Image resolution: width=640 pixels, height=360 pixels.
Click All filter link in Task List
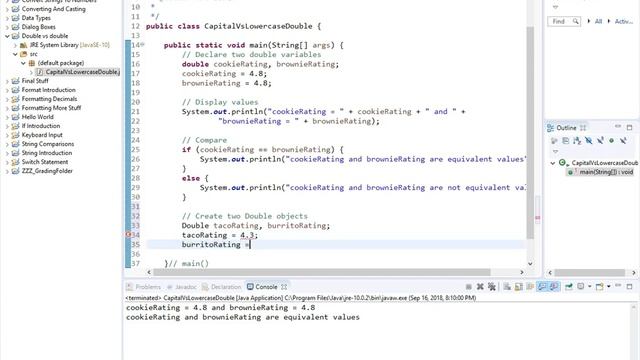pos(598,21)
